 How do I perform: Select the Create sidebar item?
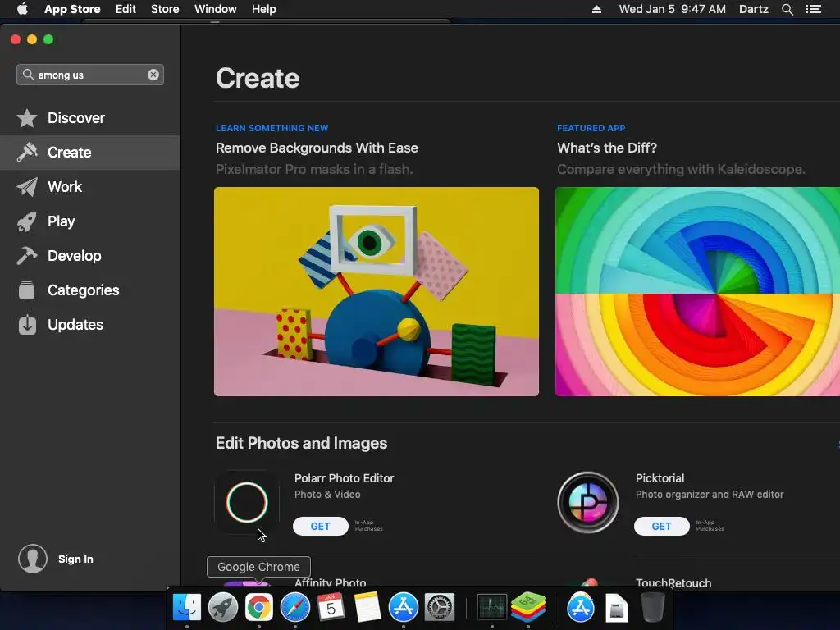click(x=90, y=152)
